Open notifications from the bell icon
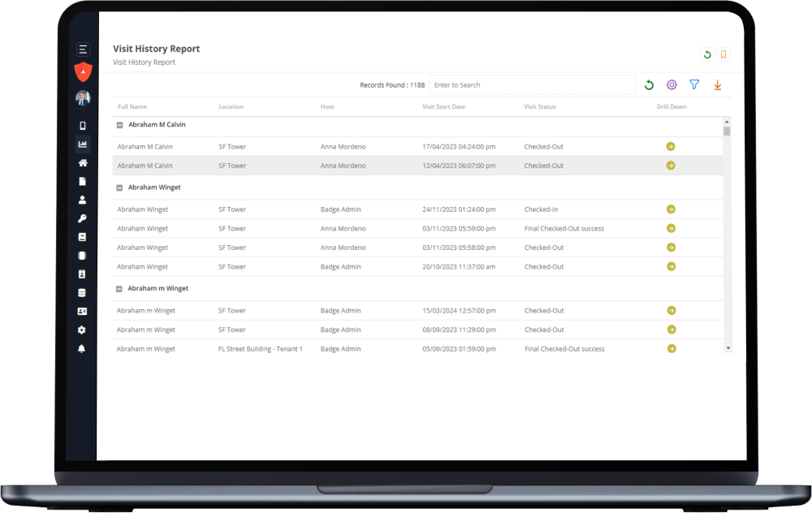 pyautogui.click(x=82, y=349)
